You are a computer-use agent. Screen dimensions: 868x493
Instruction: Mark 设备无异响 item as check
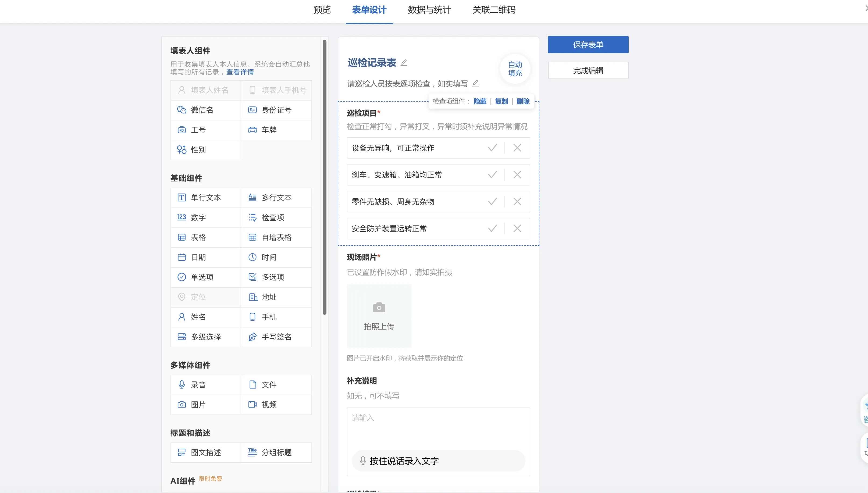click(492, 148)
